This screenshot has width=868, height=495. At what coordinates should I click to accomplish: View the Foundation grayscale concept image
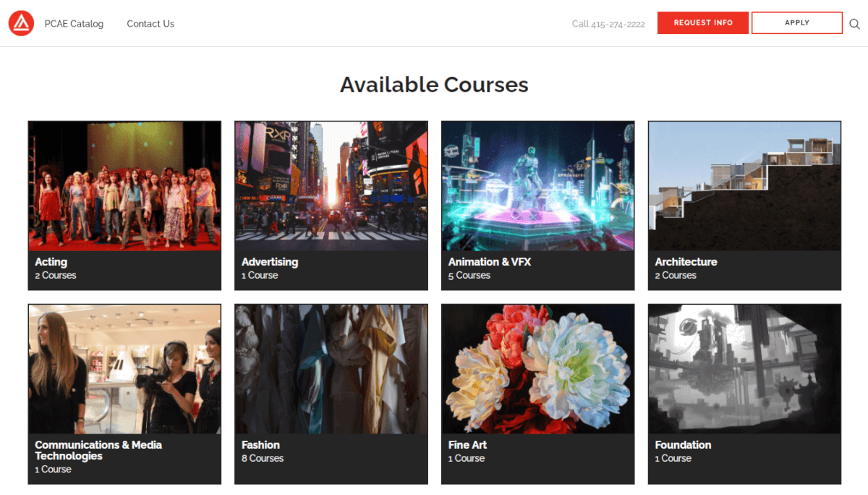744,369
